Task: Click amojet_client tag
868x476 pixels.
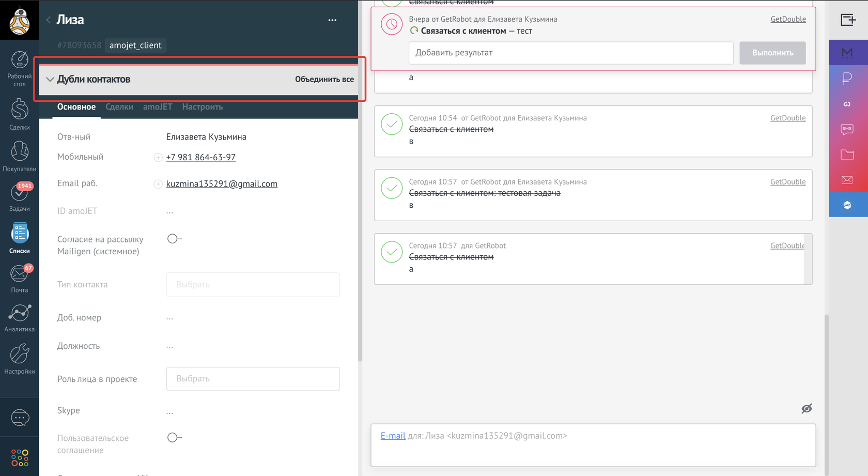Action: 135,45
